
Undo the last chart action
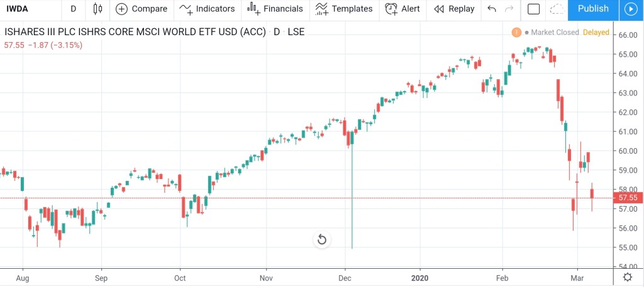tap(492, 9)
